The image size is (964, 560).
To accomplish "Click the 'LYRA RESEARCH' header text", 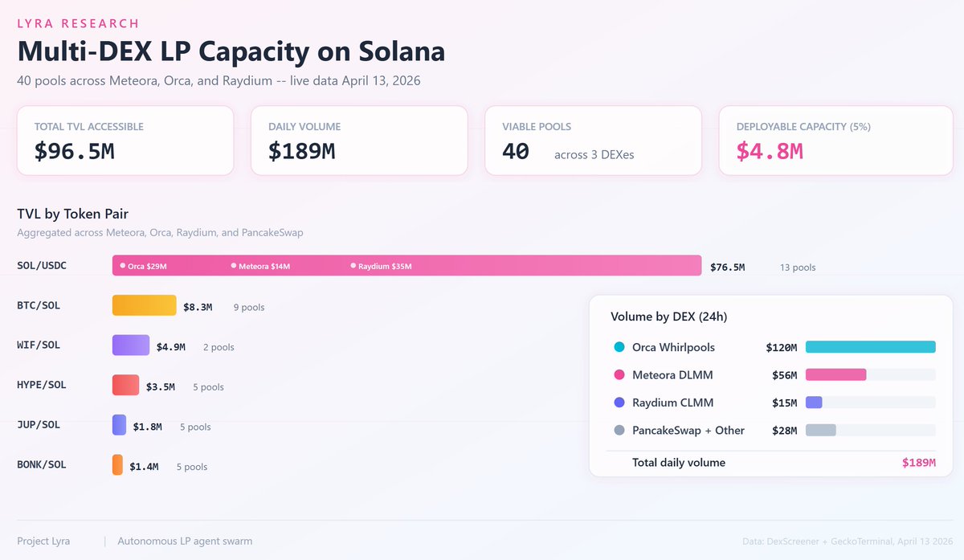I will point(78,23).
